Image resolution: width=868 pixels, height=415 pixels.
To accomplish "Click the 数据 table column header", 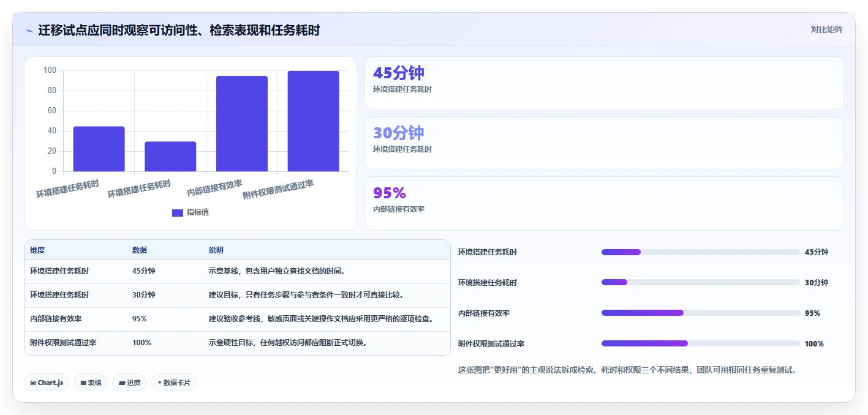I will click(x=140, y=250).
